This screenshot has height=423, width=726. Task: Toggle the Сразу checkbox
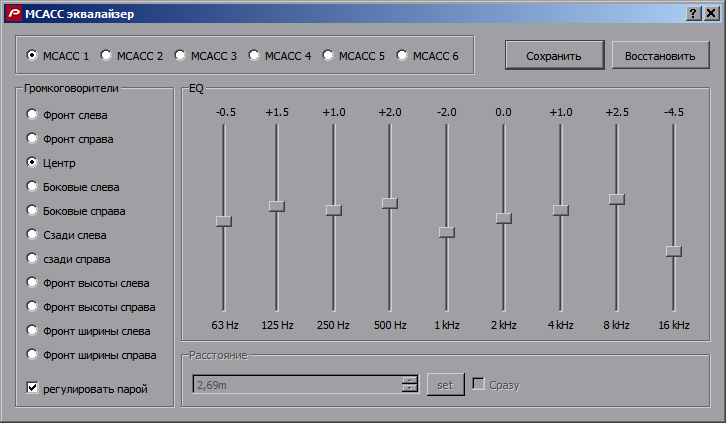coord(496,385)
